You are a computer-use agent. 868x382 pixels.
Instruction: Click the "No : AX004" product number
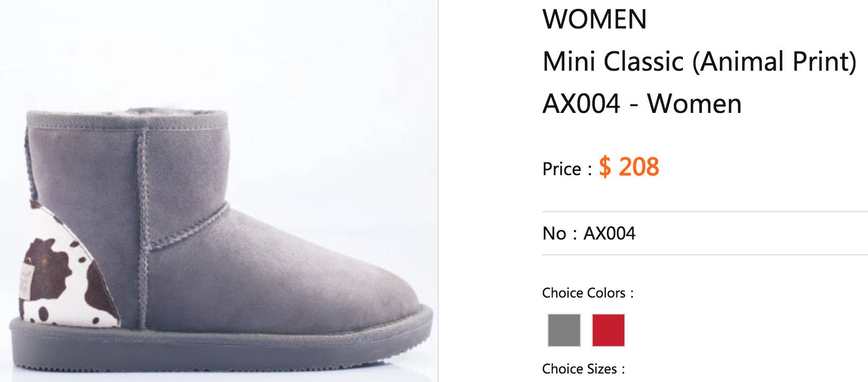tap(589, 233)
